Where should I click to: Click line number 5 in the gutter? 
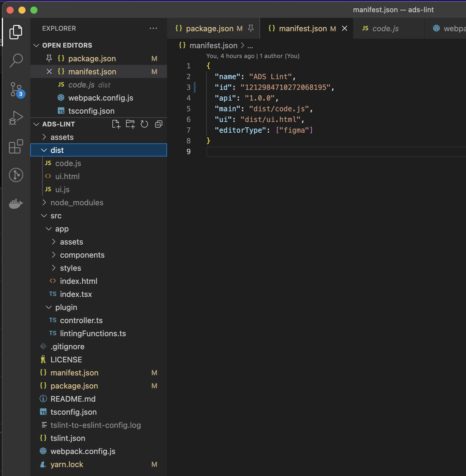pyautogui.click(x=188, y=109)
